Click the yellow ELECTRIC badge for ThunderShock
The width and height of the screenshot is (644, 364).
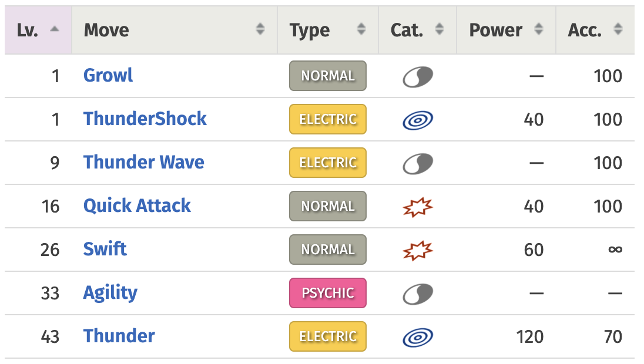pyautogui.click(x=327, y=119)
